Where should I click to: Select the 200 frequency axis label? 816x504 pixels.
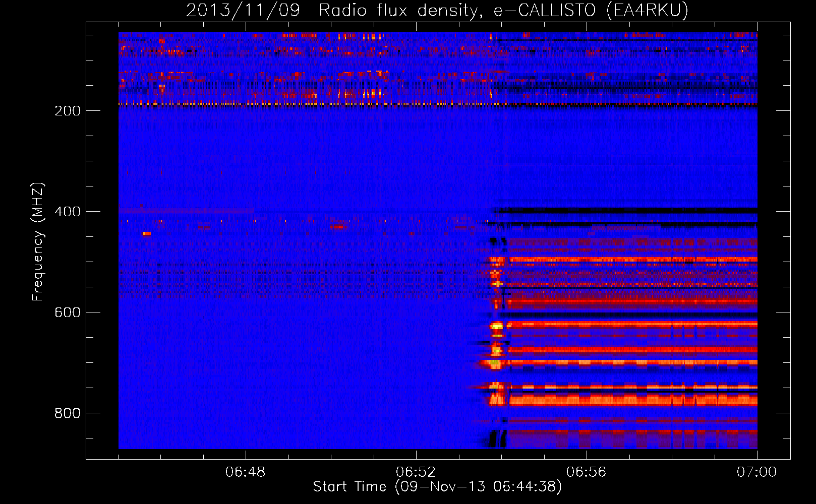tap(67, 111)
